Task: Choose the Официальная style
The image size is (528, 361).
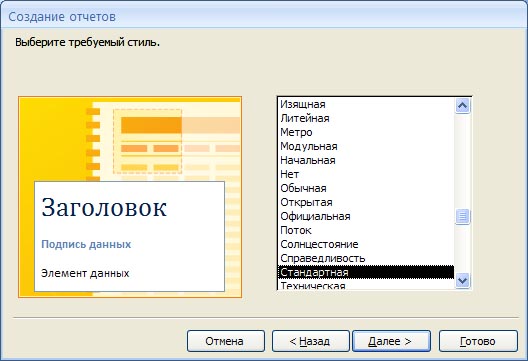Action: point(366,216)
